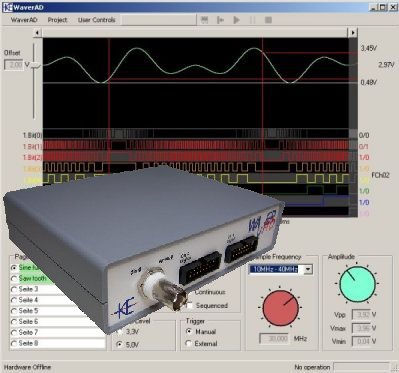
Task: Select the Seite 5 radio button
Action: (x=14, y=311)
